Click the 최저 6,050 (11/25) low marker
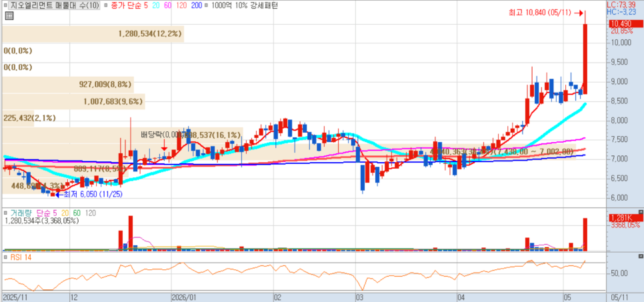Screen dimensions: 644x302 point(89,195)
